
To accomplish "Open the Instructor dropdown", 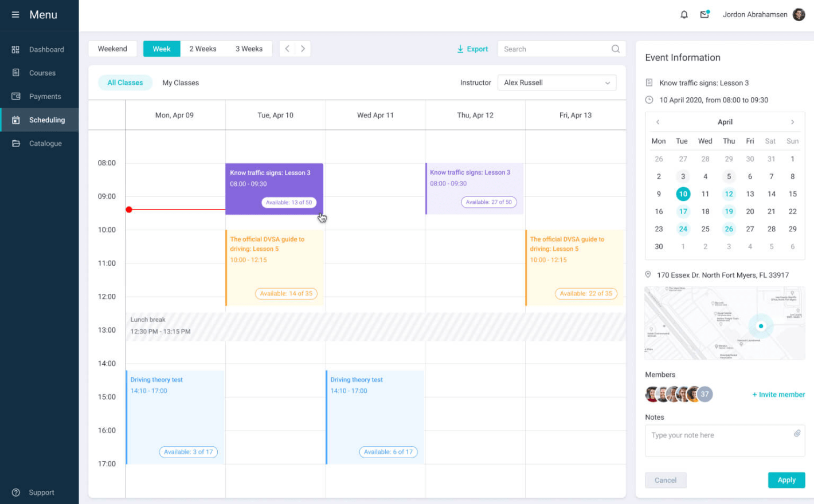I will (557, 82).
